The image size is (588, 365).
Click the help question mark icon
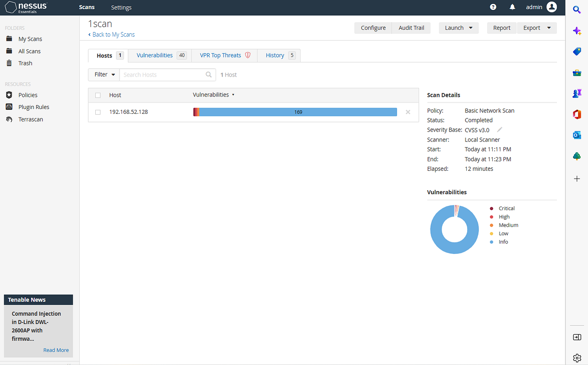click(493, 7)
